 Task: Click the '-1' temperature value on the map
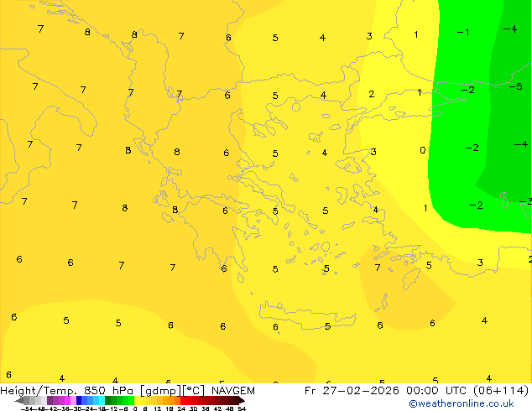463,32
